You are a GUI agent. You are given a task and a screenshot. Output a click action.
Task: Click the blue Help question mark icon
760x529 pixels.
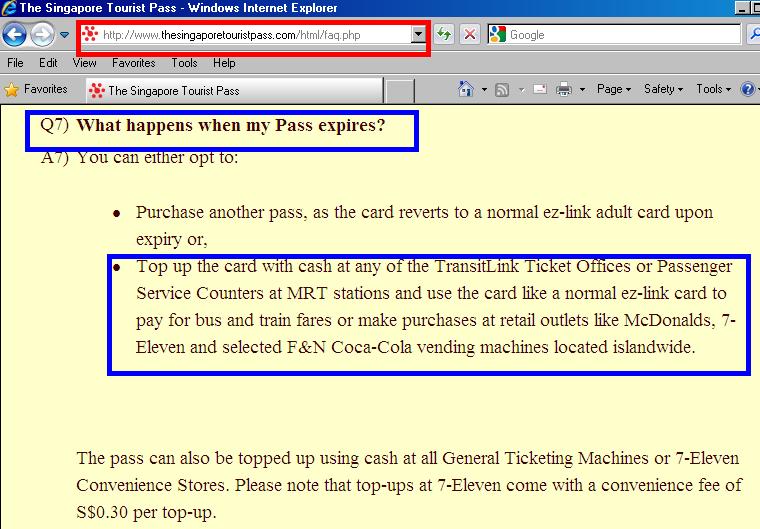pos(747,89)
